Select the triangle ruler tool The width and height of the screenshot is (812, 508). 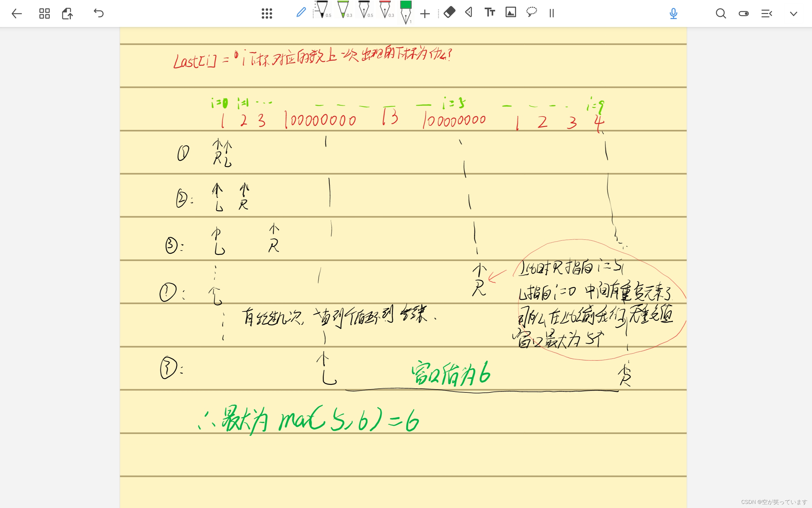469,12
